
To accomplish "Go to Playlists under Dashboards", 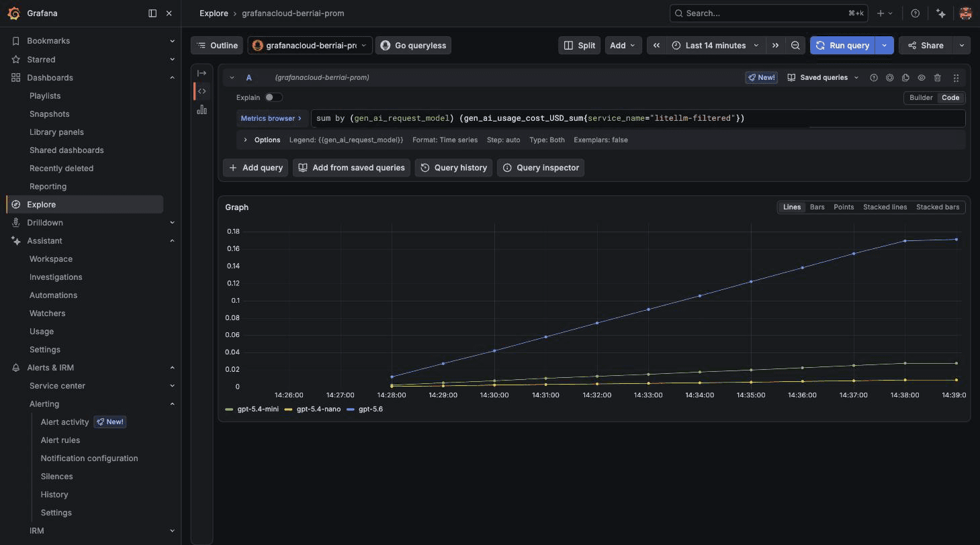I will pyautogui.click(x=45, y=96).
